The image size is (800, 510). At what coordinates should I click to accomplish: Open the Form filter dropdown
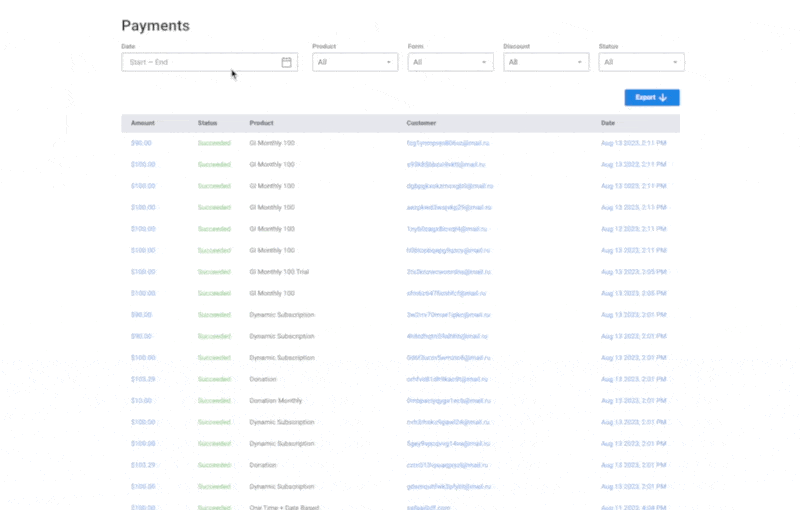(x=451, y=62)
